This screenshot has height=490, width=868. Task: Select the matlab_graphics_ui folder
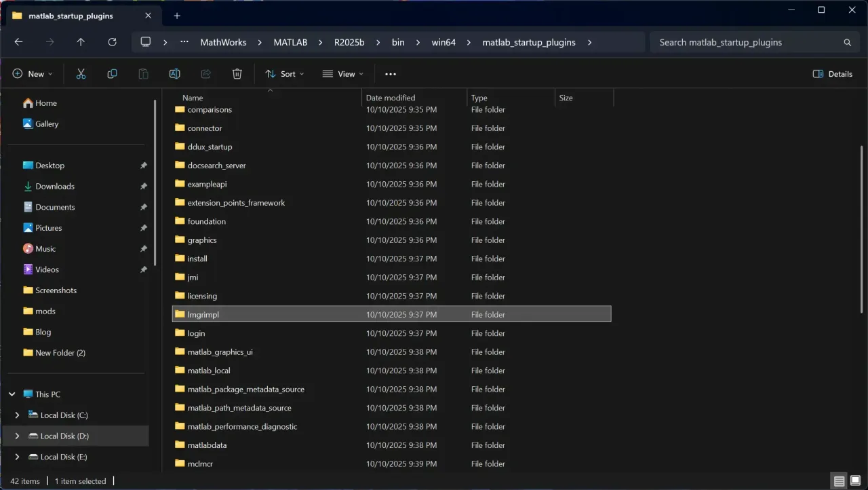coord(392,352)
